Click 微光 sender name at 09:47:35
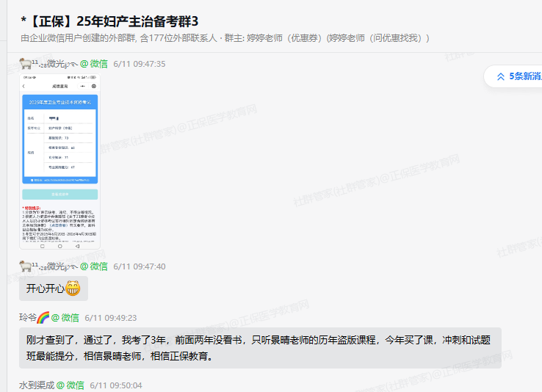Viewport: 542px width, 392px height. [x=57, y=63]
